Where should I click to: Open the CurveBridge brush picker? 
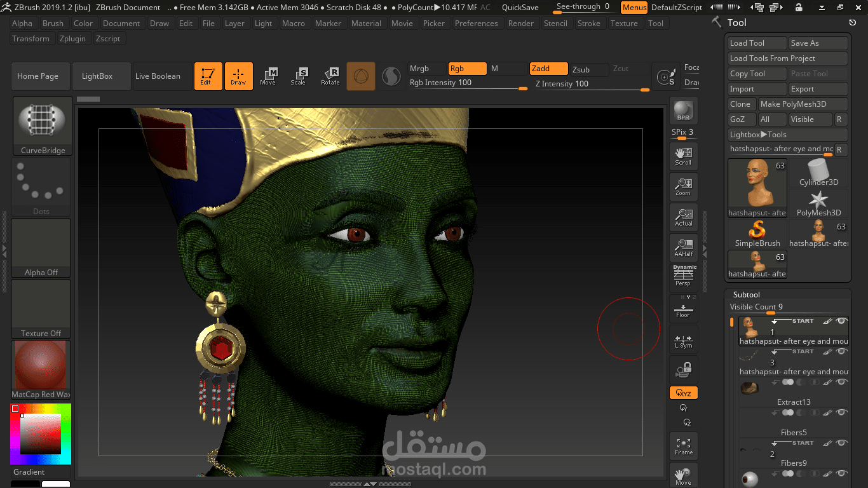[x=42, y=126]
